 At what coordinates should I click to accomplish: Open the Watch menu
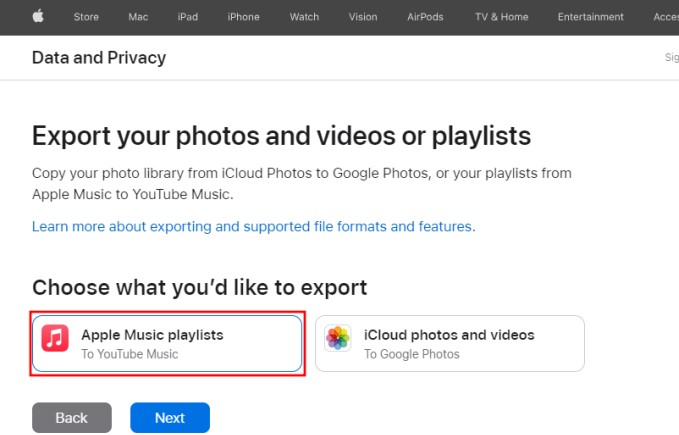click(x=304, y=17)
